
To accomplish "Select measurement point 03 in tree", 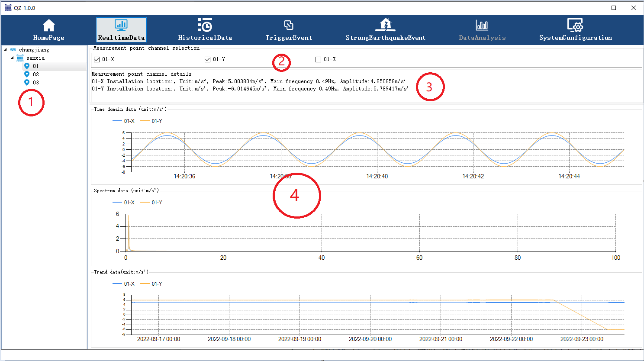I will [36, 83].
